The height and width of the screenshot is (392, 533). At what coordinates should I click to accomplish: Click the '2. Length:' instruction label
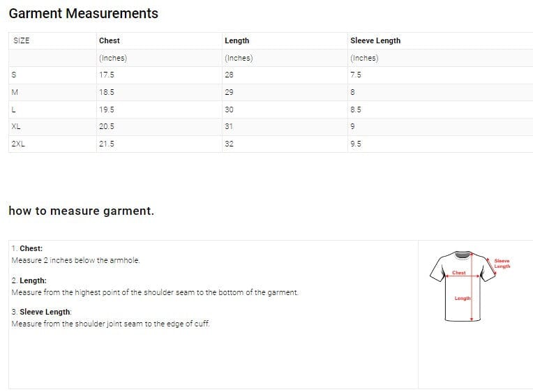click(x=29, y=280)
